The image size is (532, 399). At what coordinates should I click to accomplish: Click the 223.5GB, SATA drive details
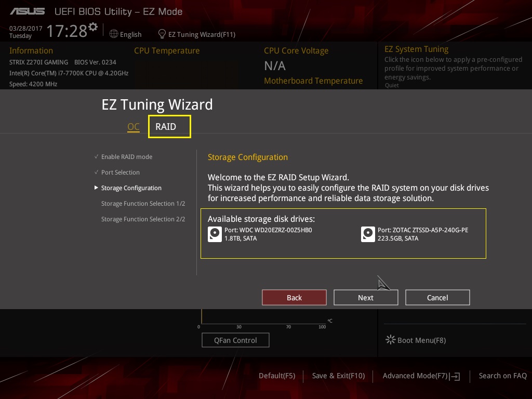click(x=398, y=238)
